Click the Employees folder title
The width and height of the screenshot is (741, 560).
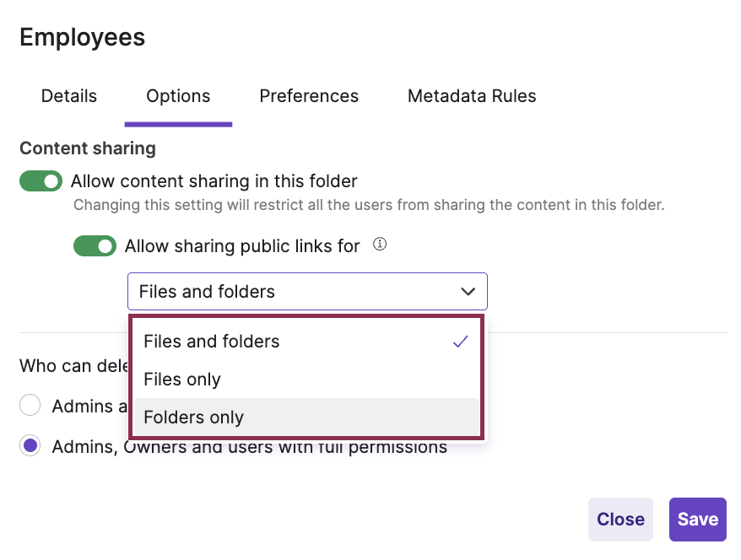(82, 37)
